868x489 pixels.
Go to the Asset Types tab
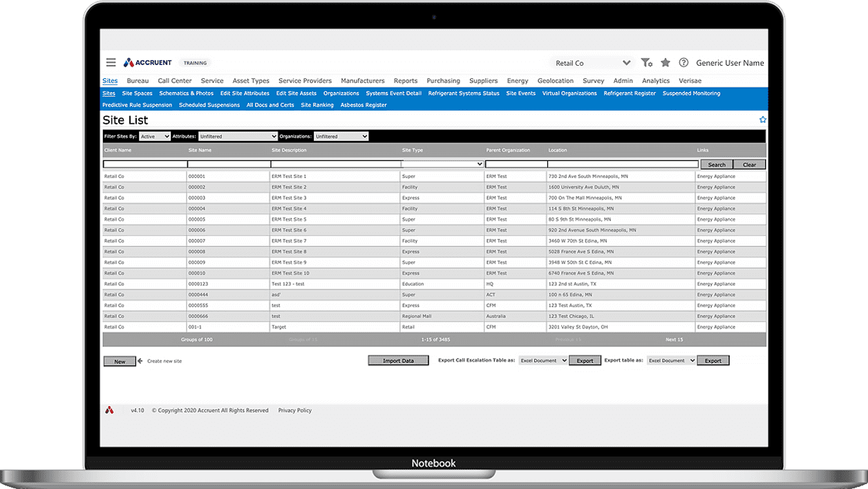pyautogui.click(x=251, y=81)
